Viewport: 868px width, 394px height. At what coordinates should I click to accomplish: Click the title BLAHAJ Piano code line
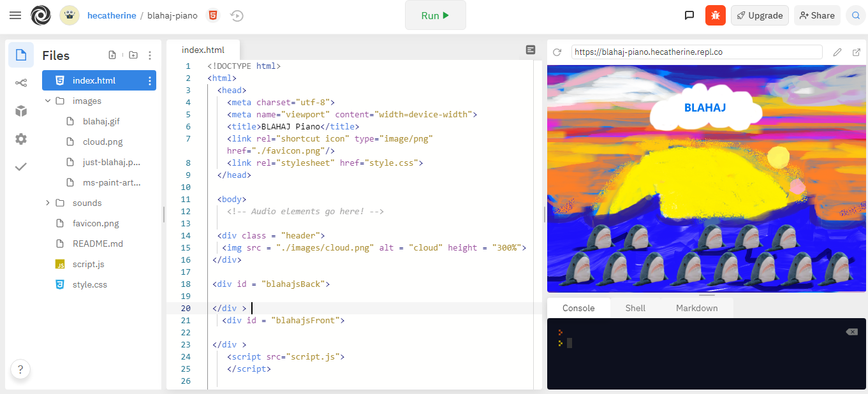pos(293,126)
